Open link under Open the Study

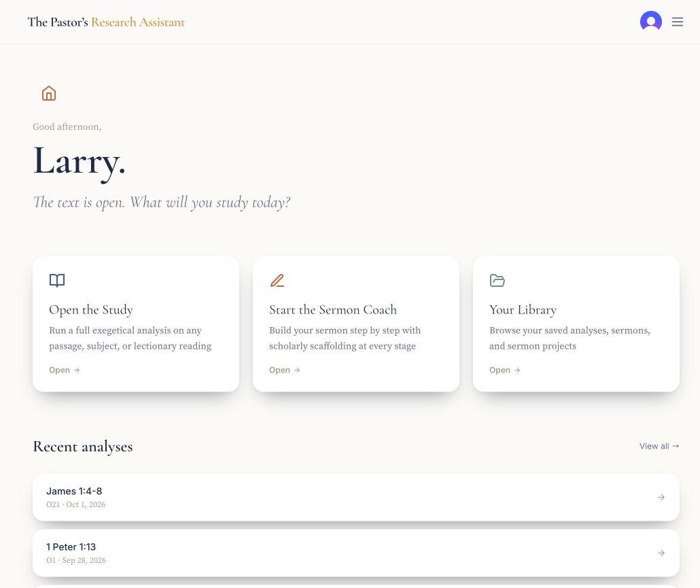pyautogui.click(x=65, y=370)
